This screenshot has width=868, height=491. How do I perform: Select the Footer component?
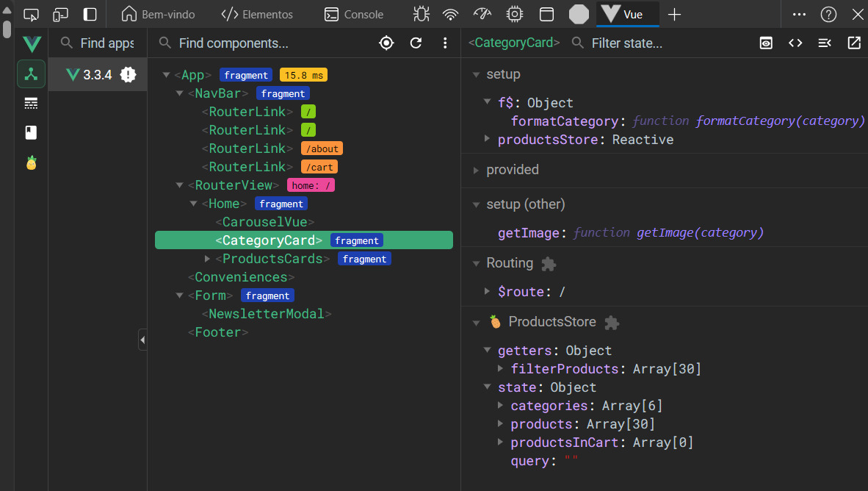pyautogui.click(x=217, y=332)
